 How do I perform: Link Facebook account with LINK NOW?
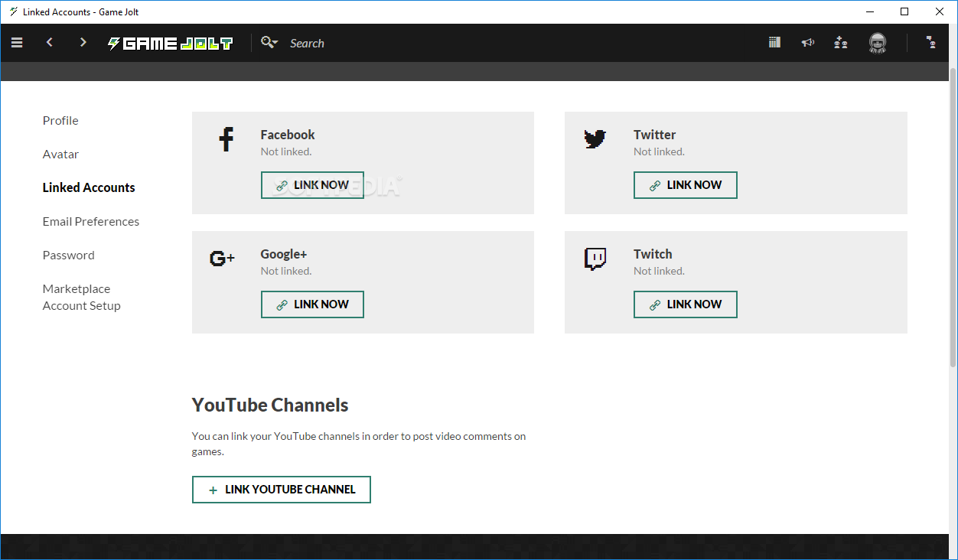click(x=312, y=185)
